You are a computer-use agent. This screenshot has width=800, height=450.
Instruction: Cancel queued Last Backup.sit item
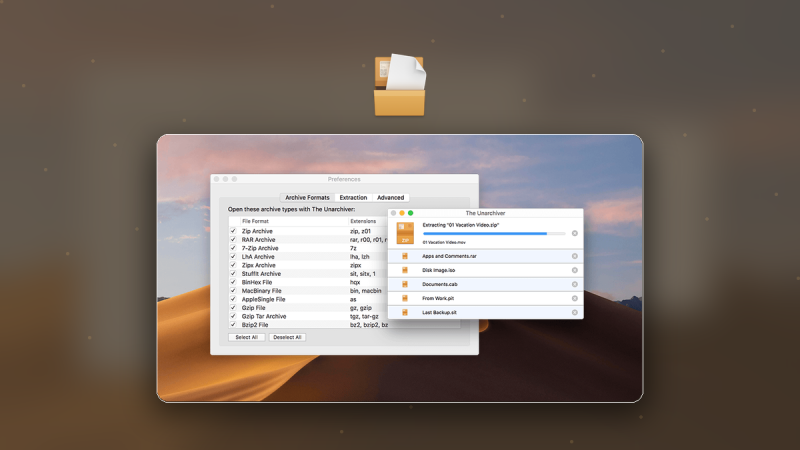(574, 312)
